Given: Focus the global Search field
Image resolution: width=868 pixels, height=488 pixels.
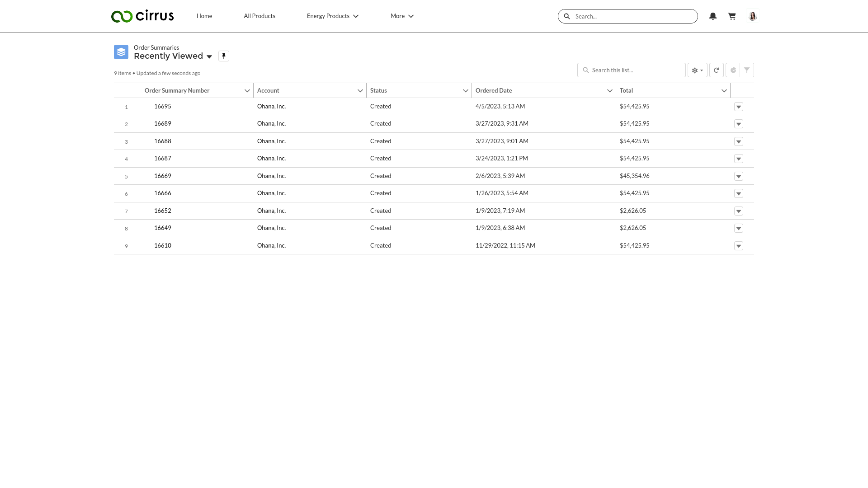Looking at the screenshot, I should pyautogui.click(x=628, y=16).
